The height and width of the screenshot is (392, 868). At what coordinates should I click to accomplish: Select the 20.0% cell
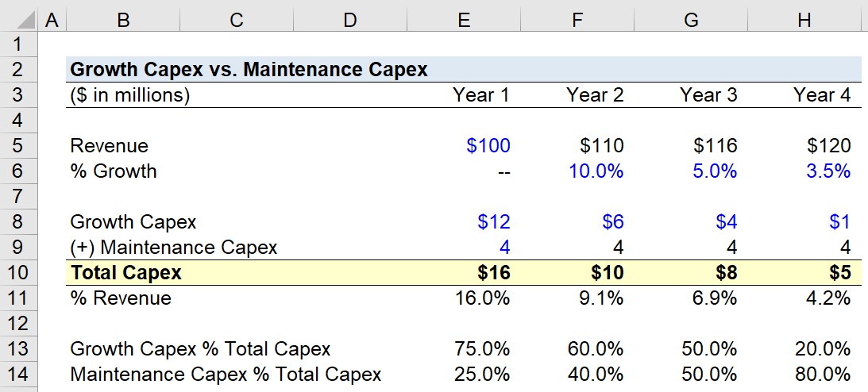[x=823, y=349]
